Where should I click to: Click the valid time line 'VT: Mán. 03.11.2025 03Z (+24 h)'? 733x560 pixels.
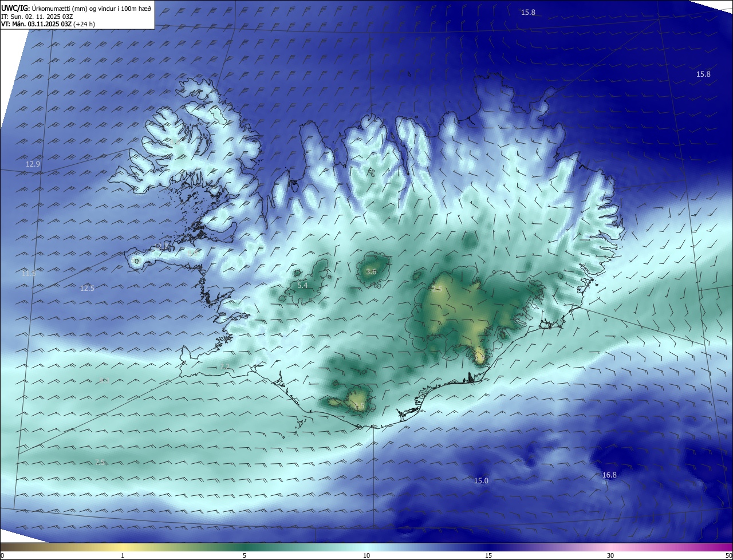point(48,24)
